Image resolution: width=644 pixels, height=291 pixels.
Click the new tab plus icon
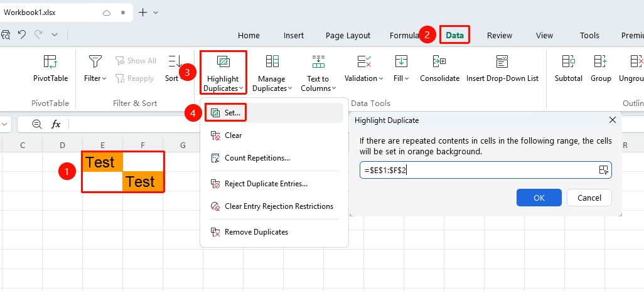point(142,13)
